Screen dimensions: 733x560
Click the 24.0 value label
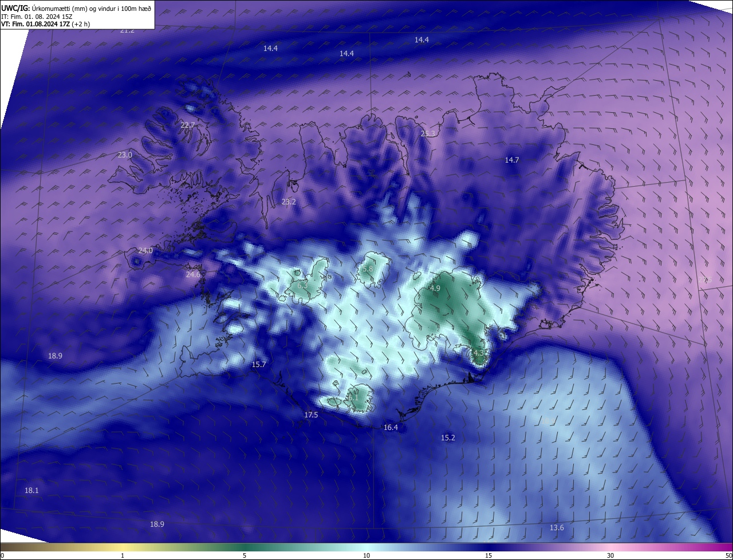pos(145,251)
